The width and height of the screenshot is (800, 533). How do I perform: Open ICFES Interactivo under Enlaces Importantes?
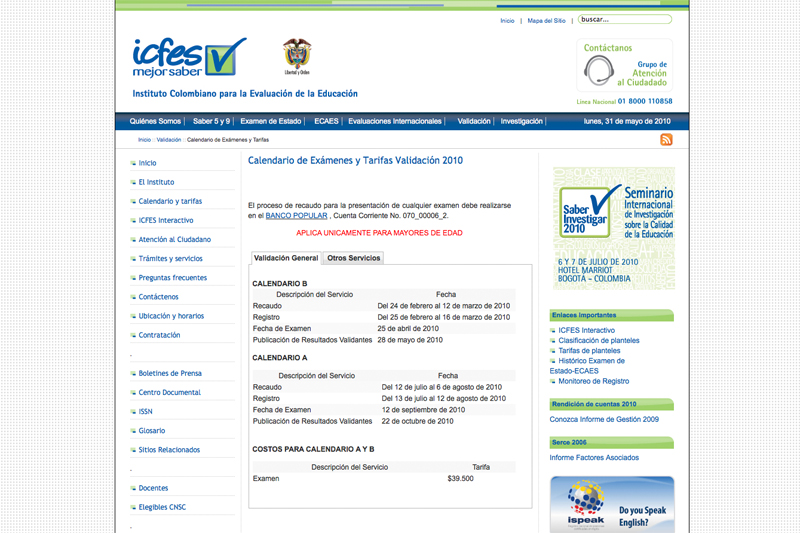586,331
